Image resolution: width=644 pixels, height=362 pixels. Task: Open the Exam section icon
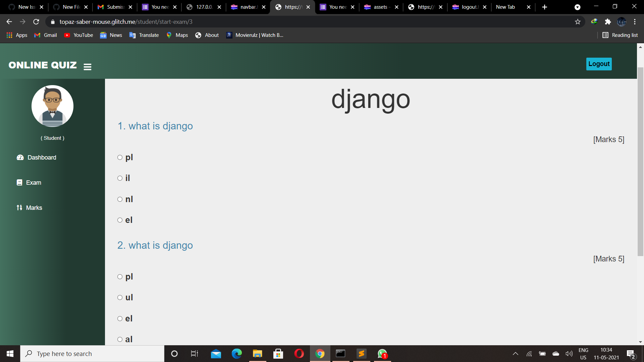19,182
